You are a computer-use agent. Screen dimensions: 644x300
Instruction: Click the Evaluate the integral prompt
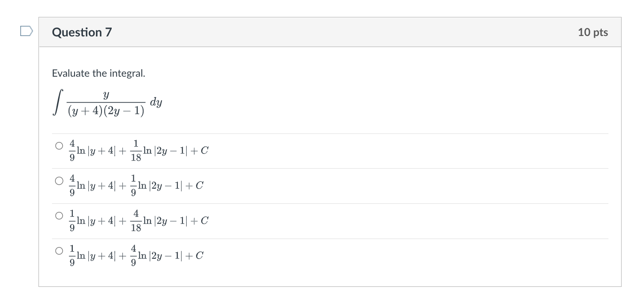[98, 73]
